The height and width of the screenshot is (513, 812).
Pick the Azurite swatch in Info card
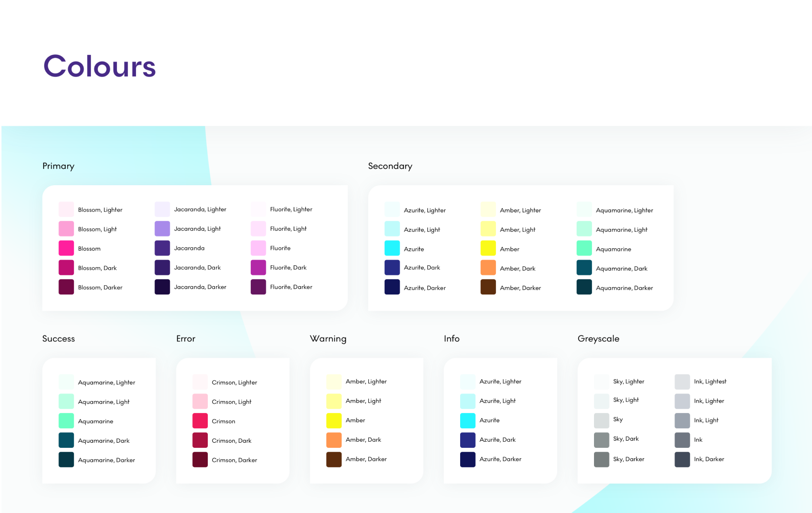tap(468, 421)
